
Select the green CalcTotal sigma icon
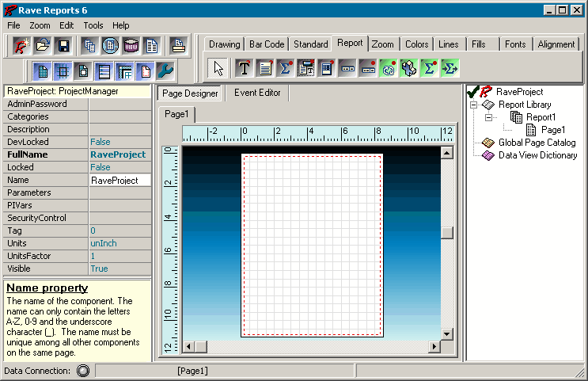pos(430,68)
